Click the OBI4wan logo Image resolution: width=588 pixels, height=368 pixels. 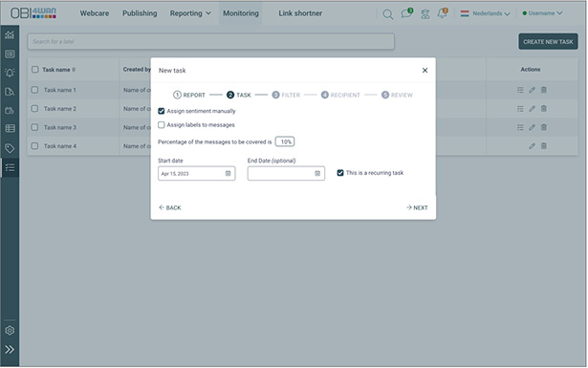(x=33, y=13)
